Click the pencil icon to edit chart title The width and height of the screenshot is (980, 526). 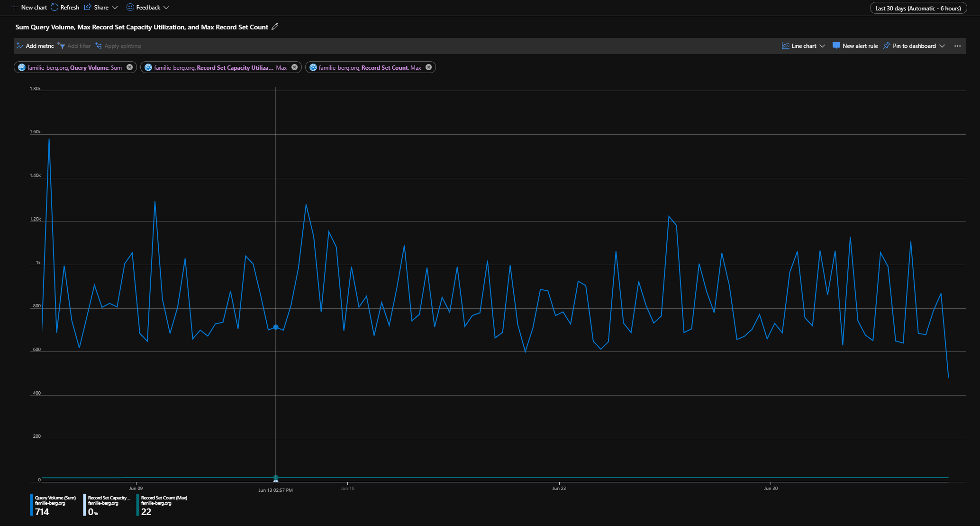coord(275,27)
